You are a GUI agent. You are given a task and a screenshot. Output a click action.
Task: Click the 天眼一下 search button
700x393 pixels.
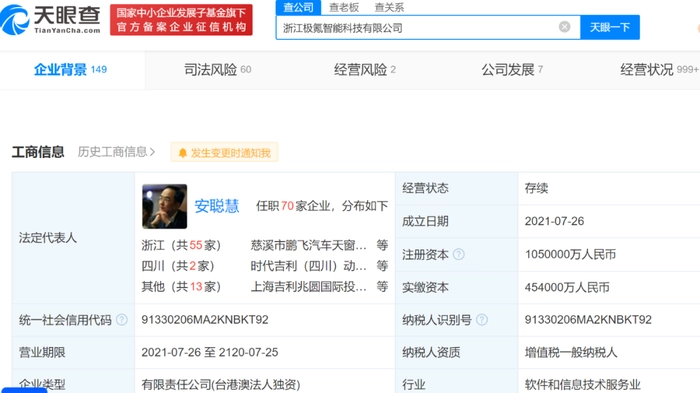click(x=610, y=27)
